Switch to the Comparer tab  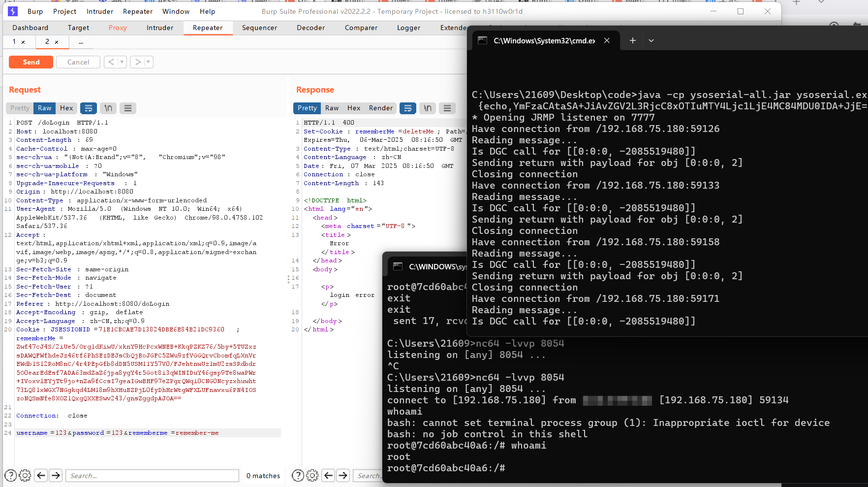coord(361,28)
